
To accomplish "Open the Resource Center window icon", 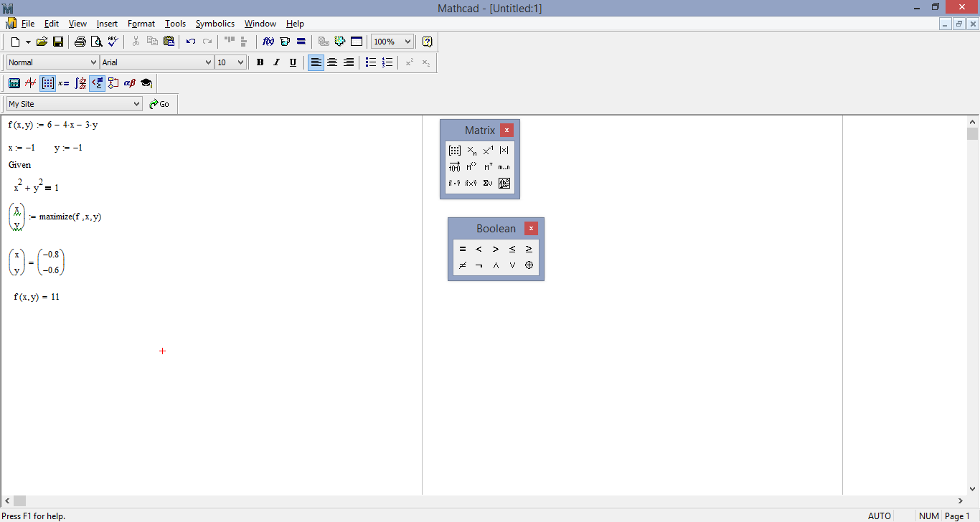I will point(357,42).
